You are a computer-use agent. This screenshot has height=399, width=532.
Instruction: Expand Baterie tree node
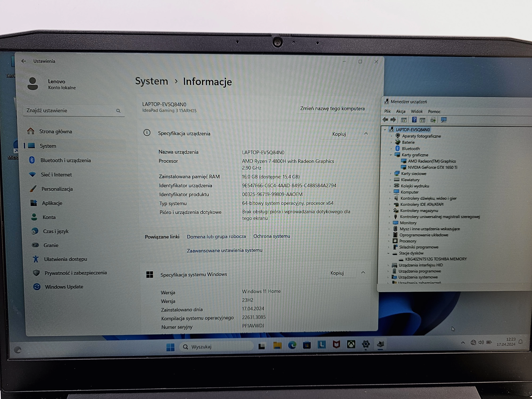coord(391,142)
